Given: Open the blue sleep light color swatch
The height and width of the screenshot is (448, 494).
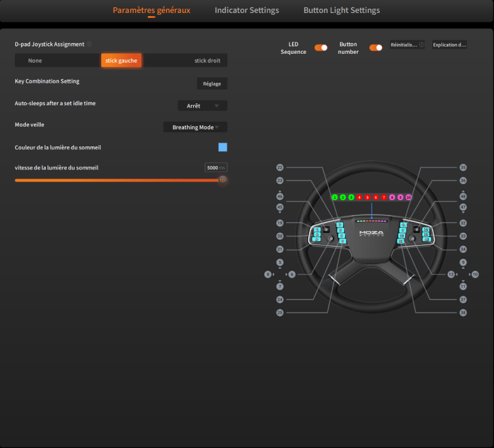Looking at the screenshot, I should point(222,147).
